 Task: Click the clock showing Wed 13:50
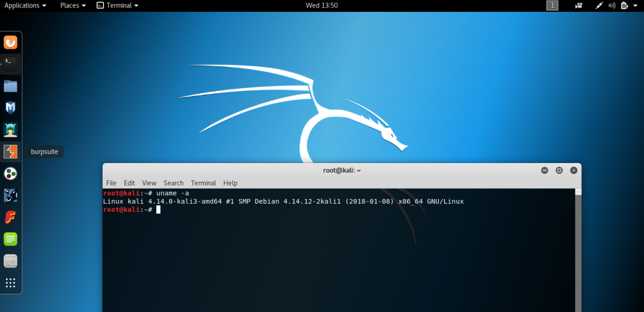pos(321,5)
